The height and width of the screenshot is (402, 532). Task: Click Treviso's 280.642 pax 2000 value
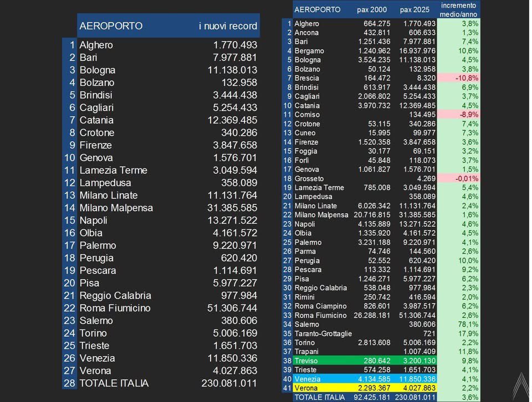tap(377, 361)
